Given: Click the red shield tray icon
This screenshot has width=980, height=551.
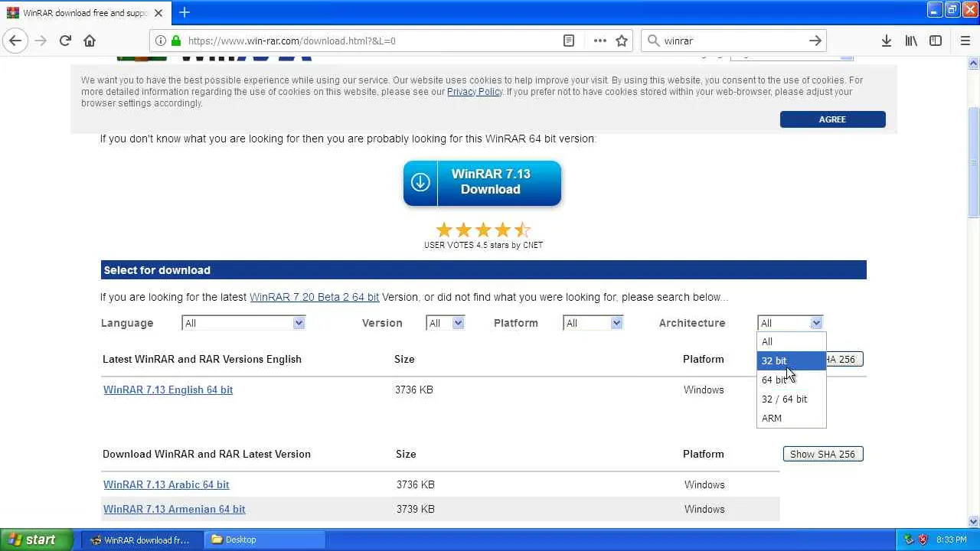Looking at the screenshot, I should click(923, 540).
